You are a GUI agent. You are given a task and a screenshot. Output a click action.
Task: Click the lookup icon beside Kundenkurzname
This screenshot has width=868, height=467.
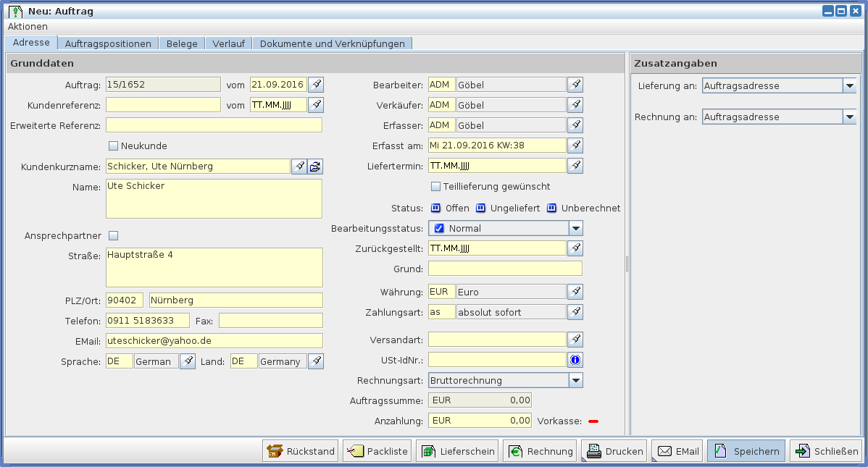(x=299, y=167)
